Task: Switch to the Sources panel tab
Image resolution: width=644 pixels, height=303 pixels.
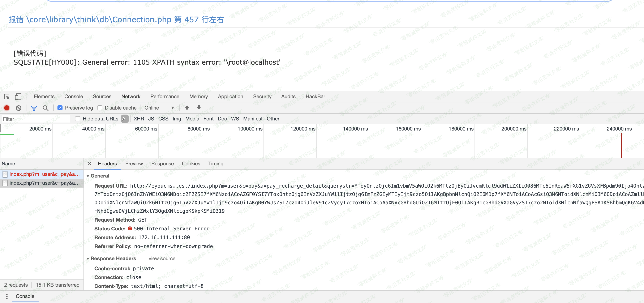Action: point(102,97)
